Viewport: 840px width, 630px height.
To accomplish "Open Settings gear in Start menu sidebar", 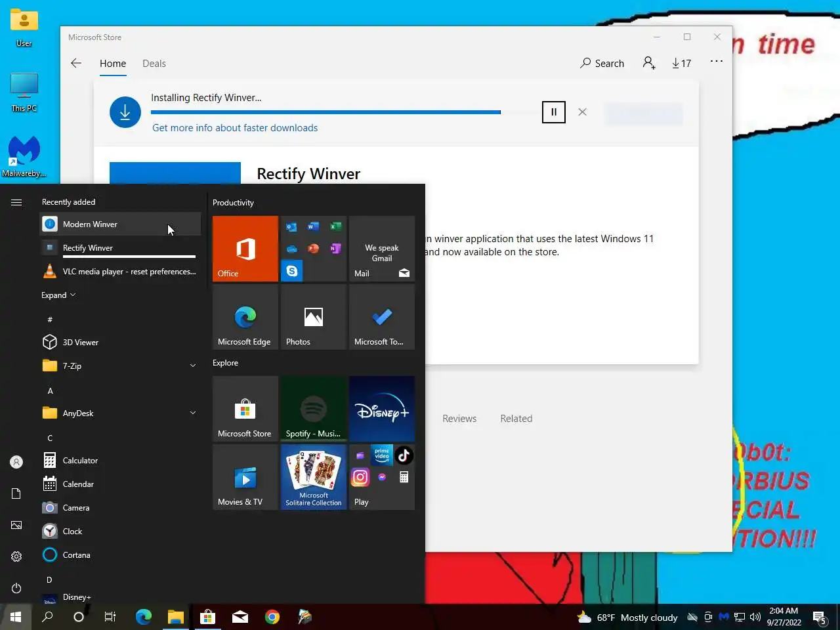I will (16, 556).
